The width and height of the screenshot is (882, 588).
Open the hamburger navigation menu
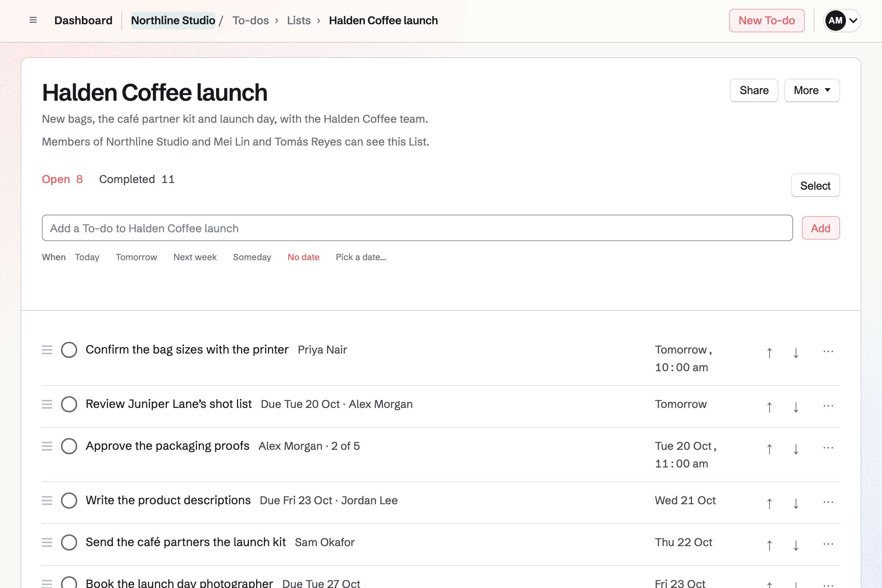(x=33, y=20)
